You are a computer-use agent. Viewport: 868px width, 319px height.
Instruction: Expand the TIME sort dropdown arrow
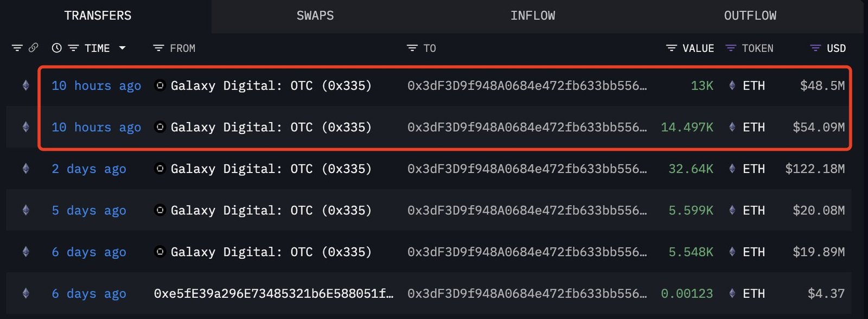[123, 48]
